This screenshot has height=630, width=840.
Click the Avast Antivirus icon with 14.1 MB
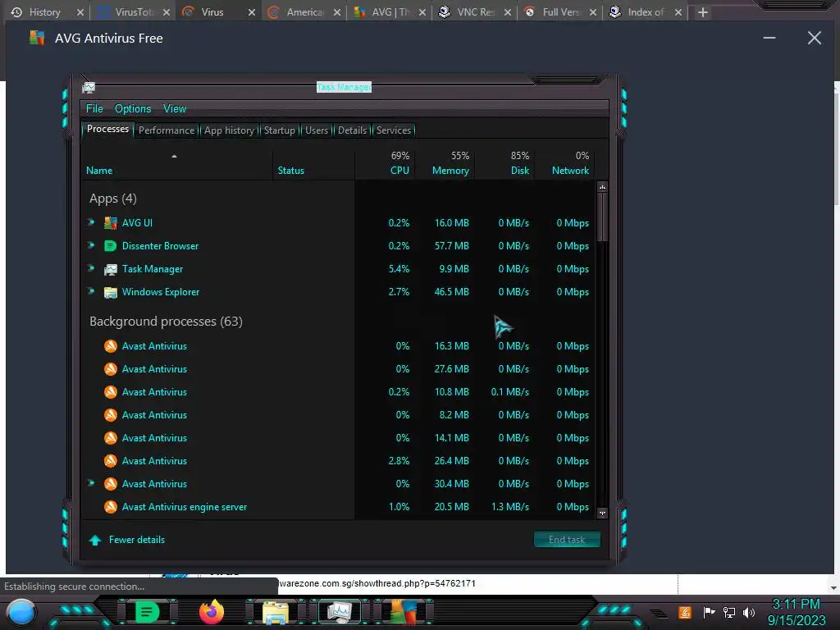[x=111, y=438]
